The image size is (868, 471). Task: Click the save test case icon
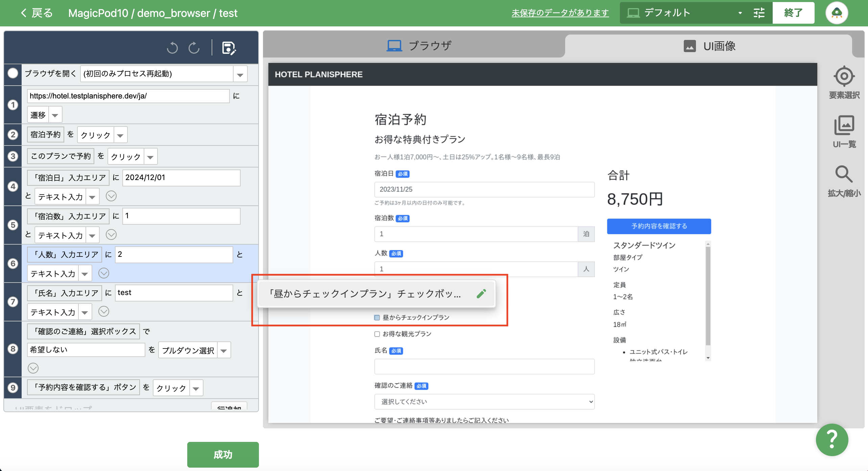[x=229, y=48]
